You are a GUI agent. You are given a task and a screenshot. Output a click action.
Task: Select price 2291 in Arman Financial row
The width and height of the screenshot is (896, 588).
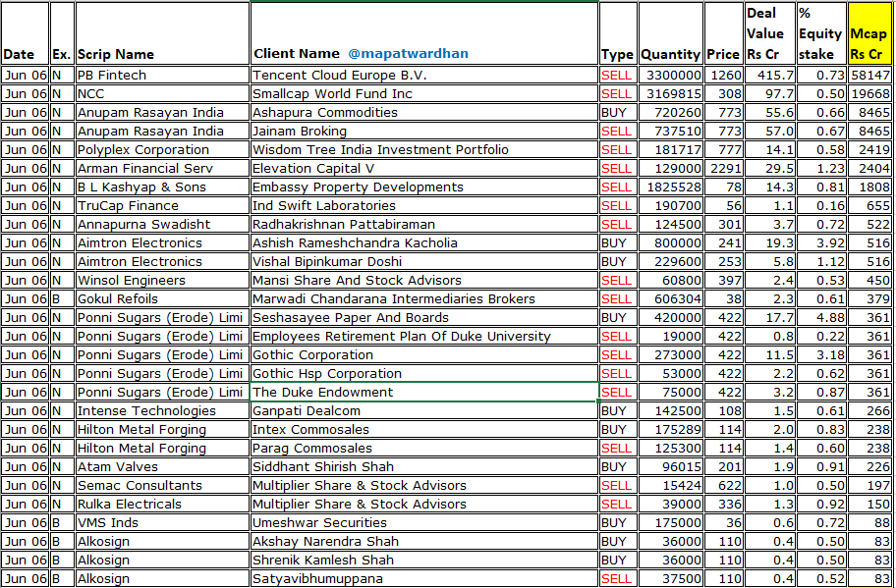tap(723, 169)
